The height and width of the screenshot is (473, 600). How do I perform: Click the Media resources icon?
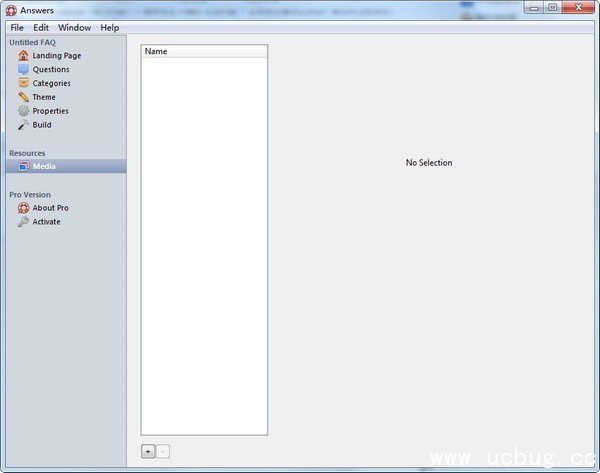tap(24, 167)
